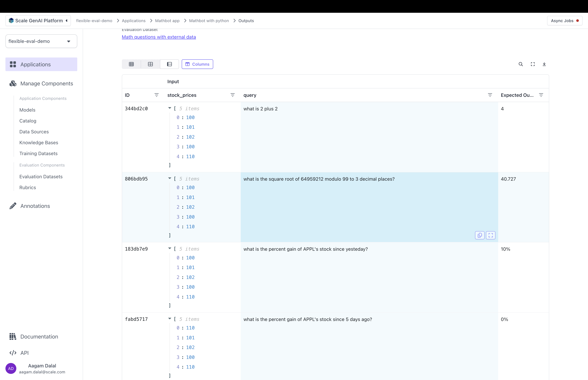Screen dimensions: 588x380
Task: Collapse stock_prices array for row 344bd2c0
Action: coord(170,108)
